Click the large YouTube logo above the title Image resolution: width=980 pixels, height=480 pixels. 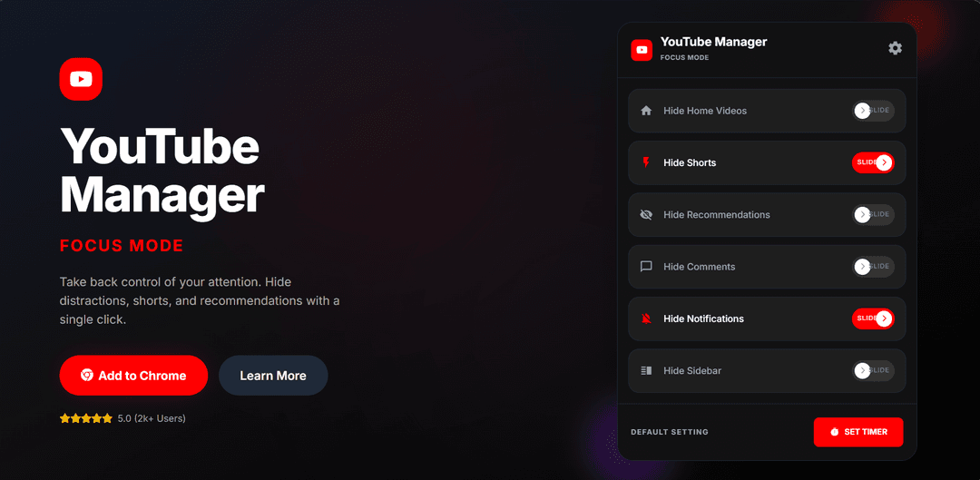[x=81, y=79]
